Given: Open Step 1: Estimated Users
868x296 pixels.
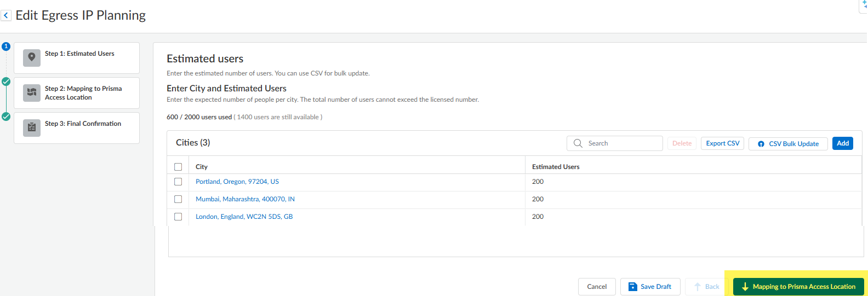Looking at the screenshot, I should pyautogui.click(x=79, y=54).
